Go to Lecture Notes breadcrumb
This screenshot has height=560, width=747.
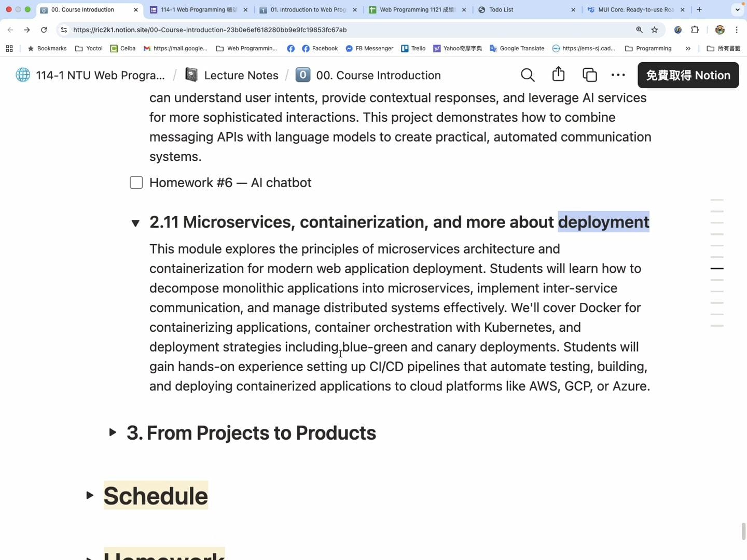click(241, 75)
